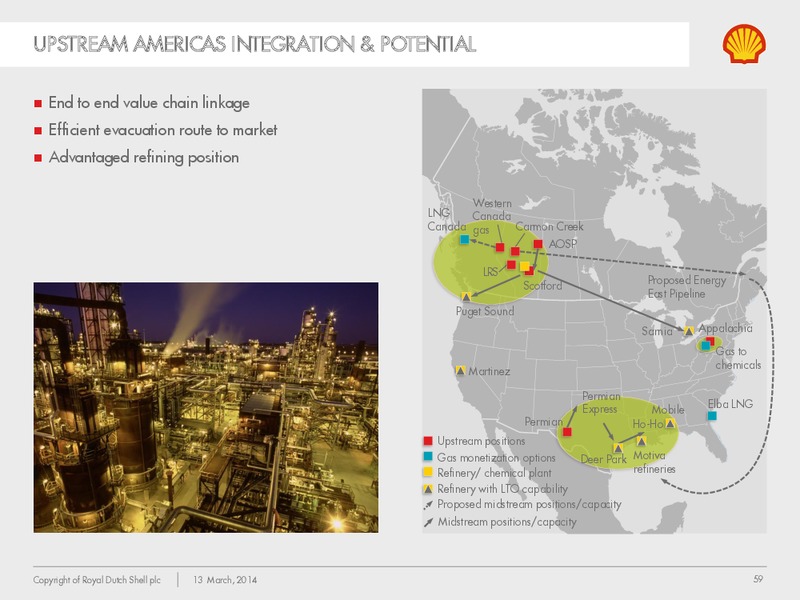Click the slide number 59
This screenshot has height=600, width=800.
(x=758, y=579)
